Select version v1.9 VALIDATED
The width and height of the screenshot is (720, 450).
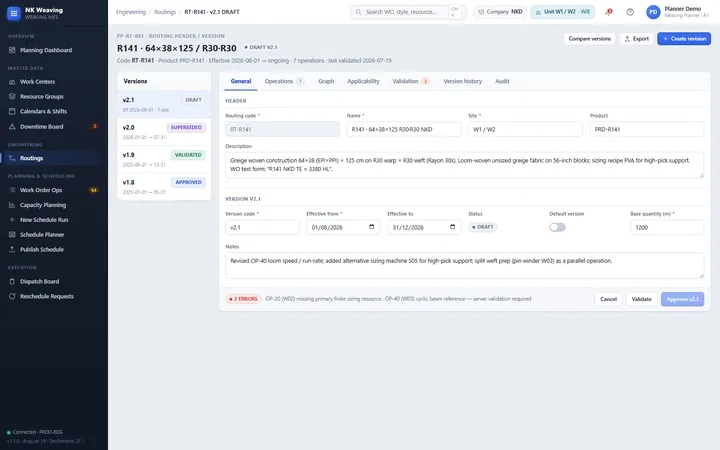tap(164, 159)
